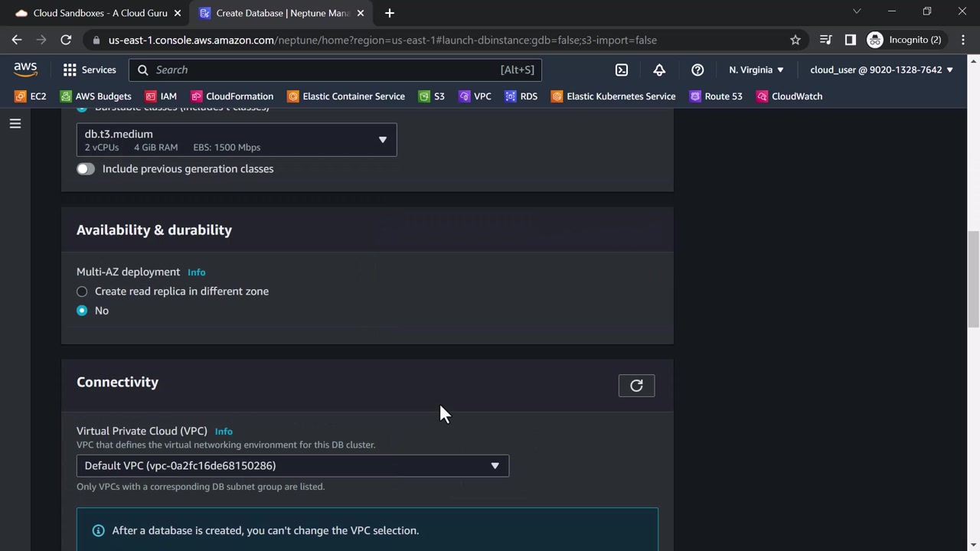Open the left navigation hamburger menu

[15, 123]
